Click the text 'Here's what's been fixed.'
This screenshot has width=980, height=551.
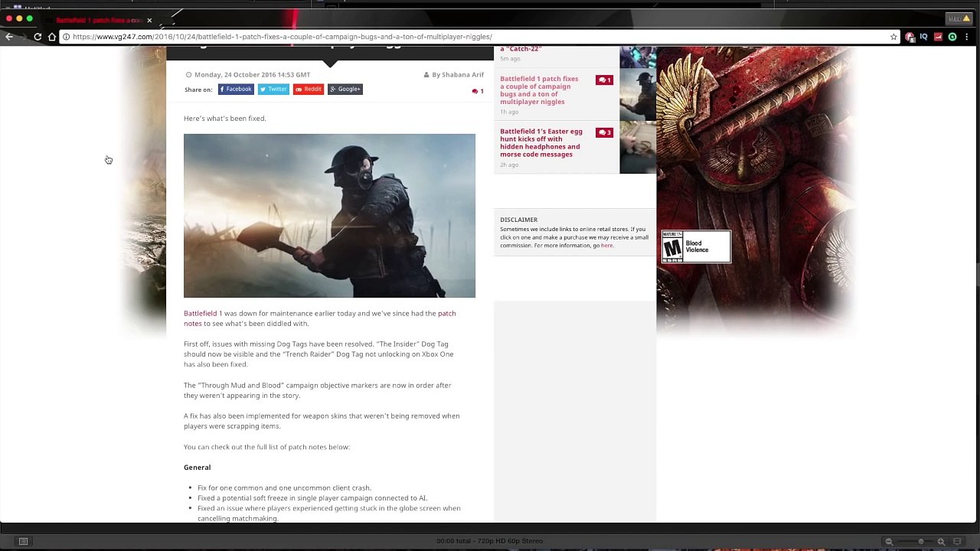point(224,119)
